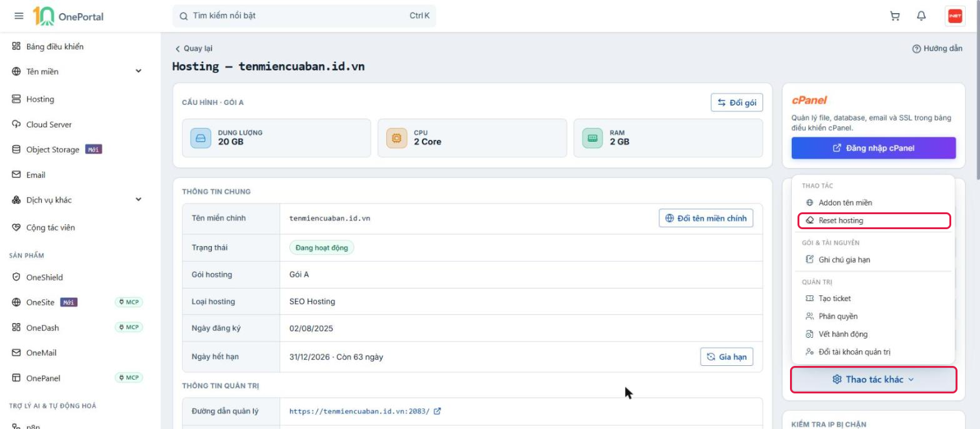
Task: Click the SEO Hosting value
Action: [312, 302]
